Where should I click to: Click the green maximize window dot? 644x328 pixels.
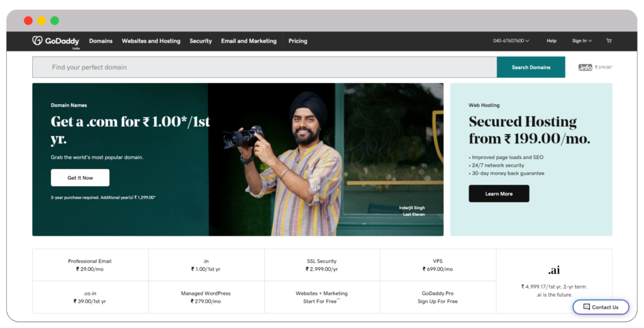(x=55, y=21)
